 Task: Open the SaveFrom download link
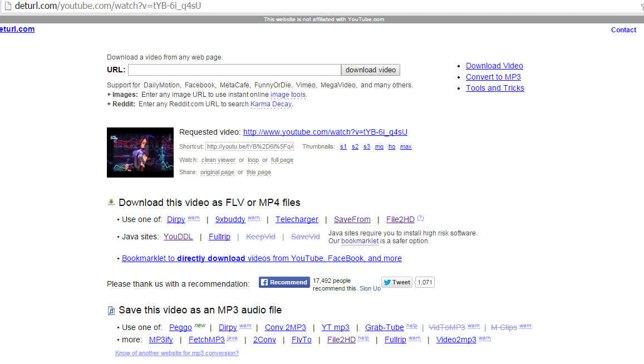tap(352, 219)
